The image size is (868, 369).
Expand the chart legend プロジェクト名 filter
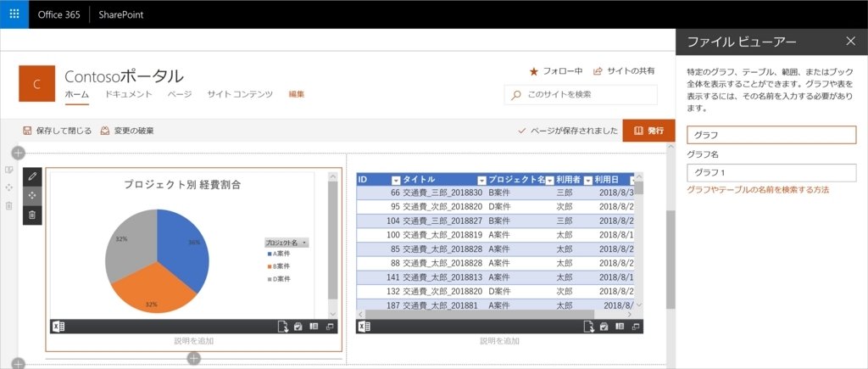(x=304, y=243)
